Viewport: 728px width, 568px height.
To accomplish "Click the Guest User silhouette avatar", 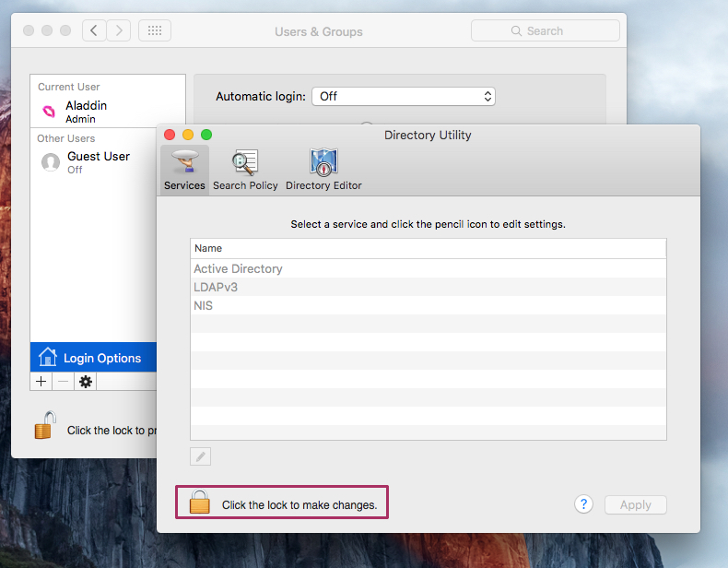I will pos(51,162).
